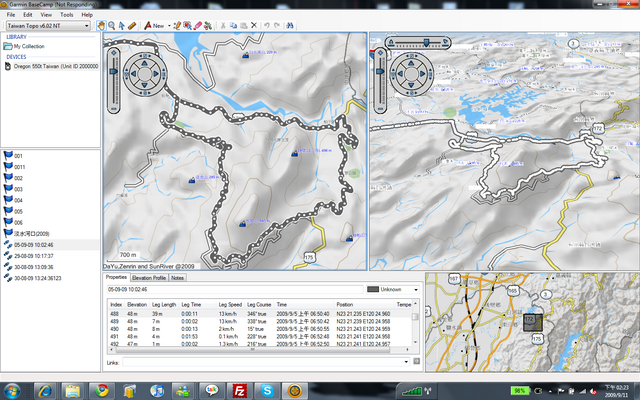Create a New waypoint
Screen dimensions: 640x400
click(x=154, y=26)
